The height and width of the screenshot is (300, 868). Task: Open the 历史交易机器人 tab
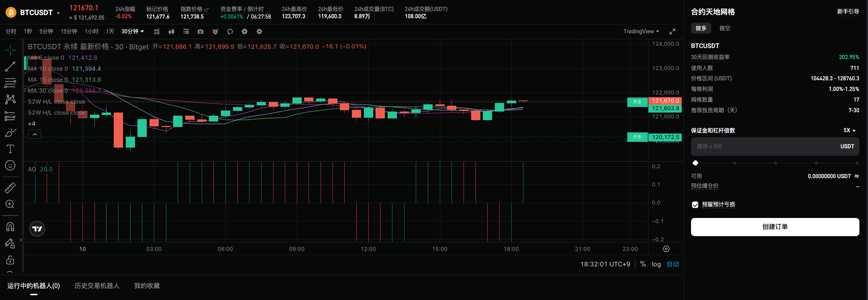[x=97, y=286]
